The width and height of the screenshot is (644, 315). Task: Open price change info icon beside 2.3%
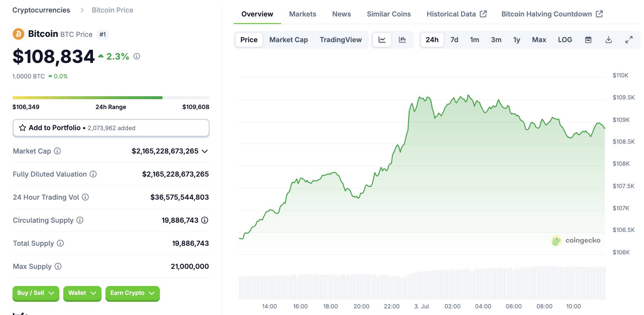pyautogui.click(x=137, y=56)
